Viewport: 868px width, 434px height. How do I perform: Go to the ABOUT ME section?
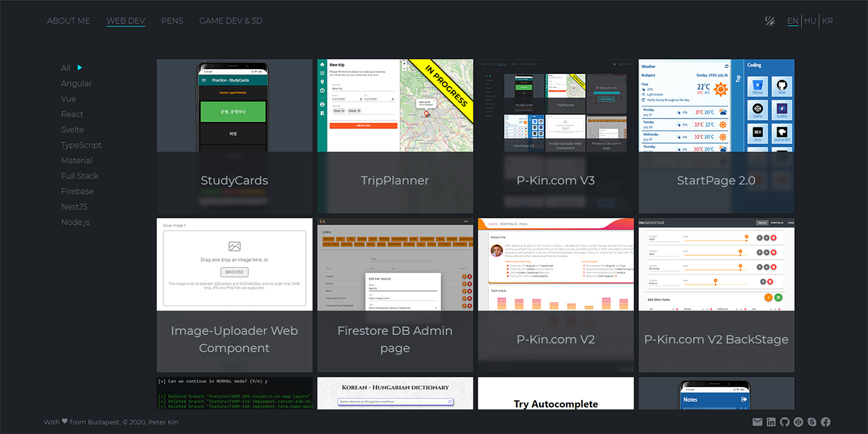click(68, 20)
